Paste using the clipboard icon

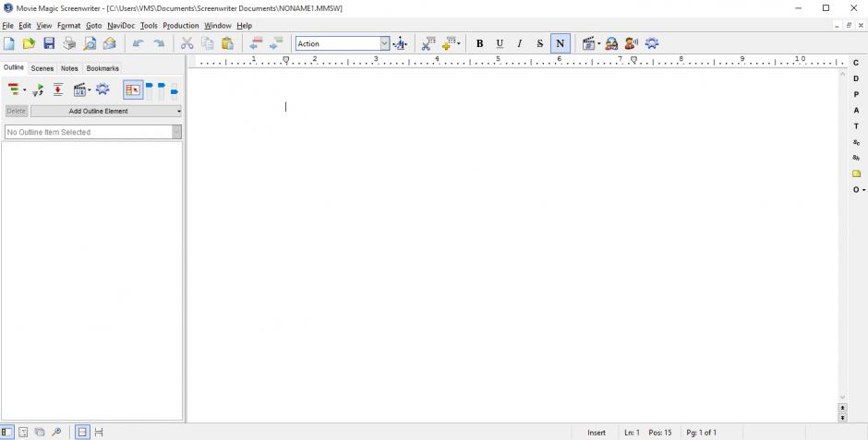(x=227, y=43)
